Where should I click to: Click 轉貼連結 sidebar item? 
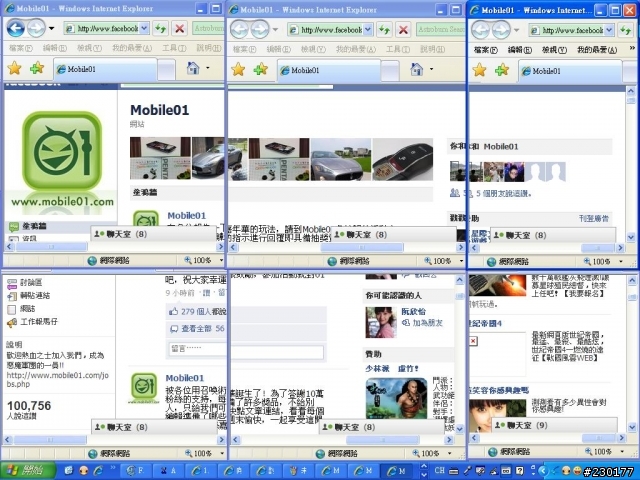click(35, 296)
